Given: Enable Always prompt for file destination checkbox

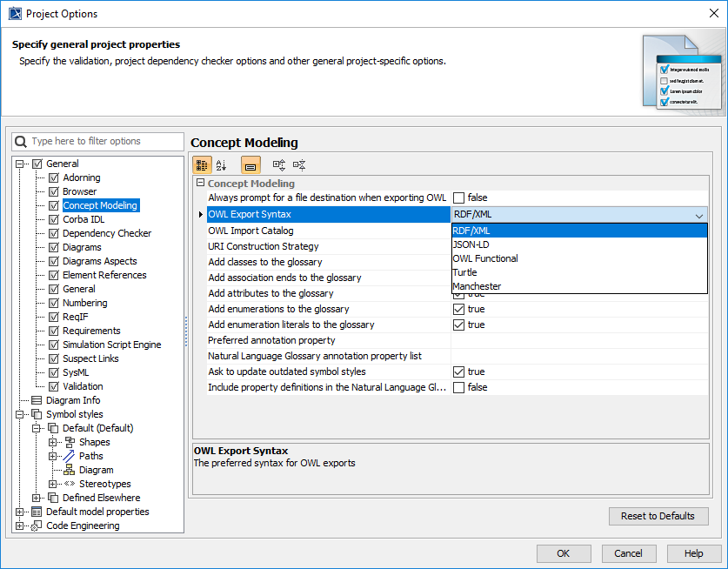Looking at the screenshot, I should click(458, 198).
